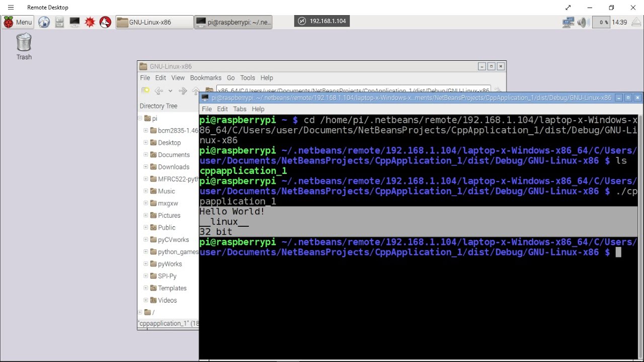Open the Remote Desktop hamburger menu
The image size is (644, 362).
click(x=11, y=8)
